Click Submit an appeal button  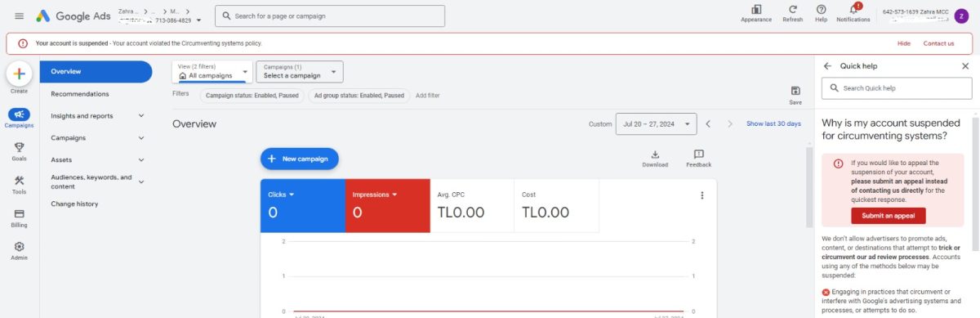coord(889,216)
